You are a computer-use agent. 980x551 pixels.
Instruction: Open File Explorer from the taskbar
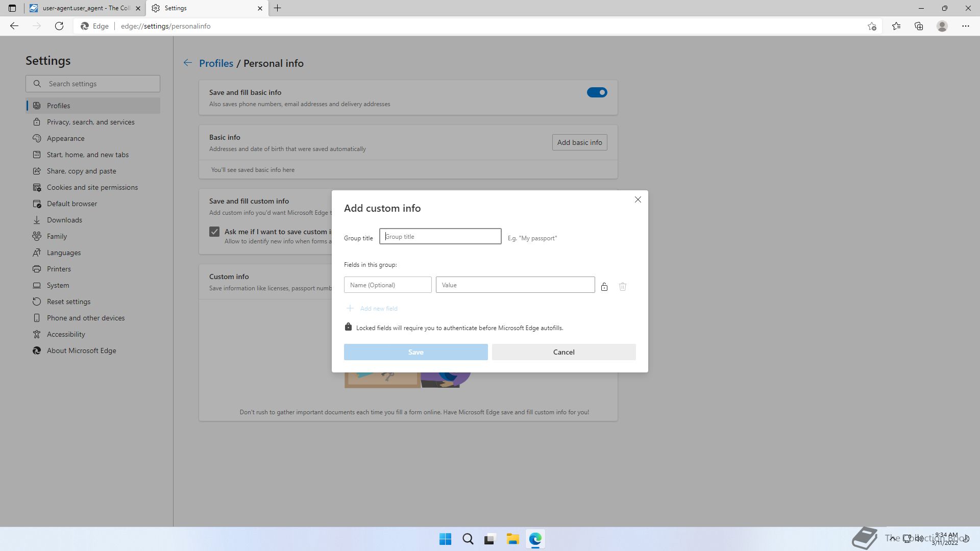pyautogui.click(x=512, y=539)
